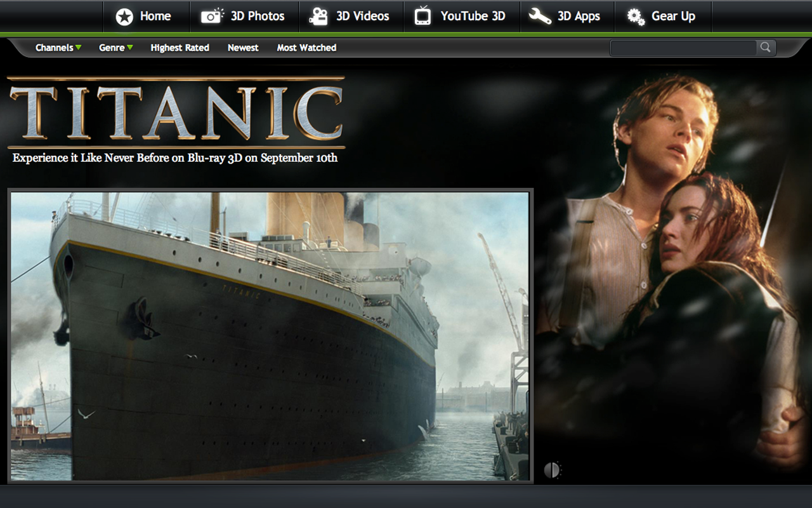Click the Blu-ray 3D September 10th tagline
The height and width of the screenshot is (508, 812).
(x=175, y=157)
